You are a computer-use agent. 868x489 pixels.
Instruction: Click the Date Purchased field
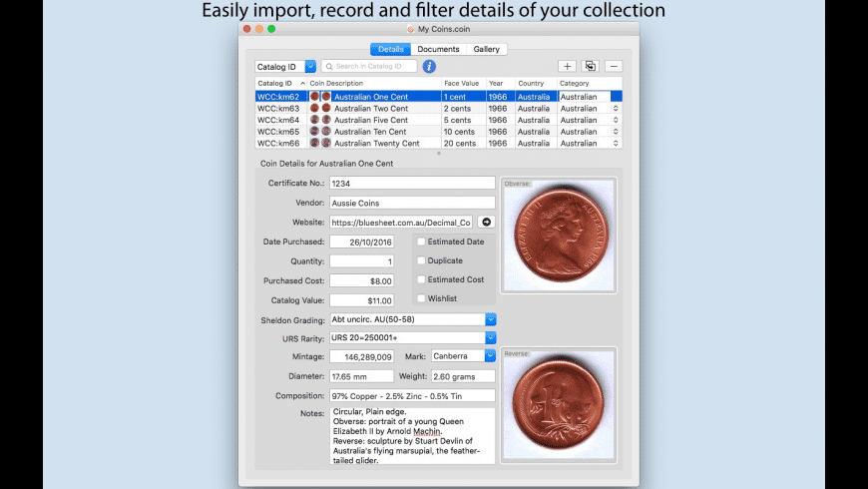(361, 243)
